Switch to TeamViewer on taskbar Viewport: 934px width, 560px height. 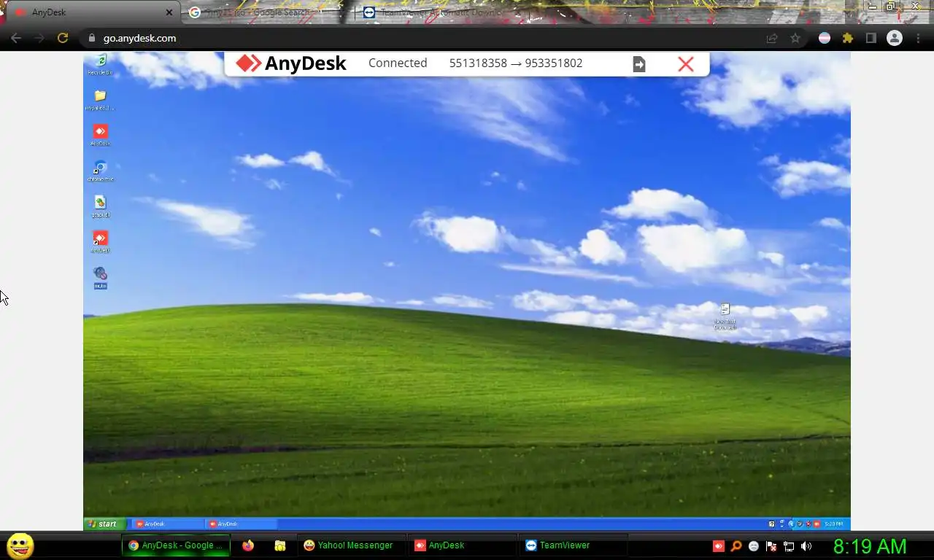(573, 545)
